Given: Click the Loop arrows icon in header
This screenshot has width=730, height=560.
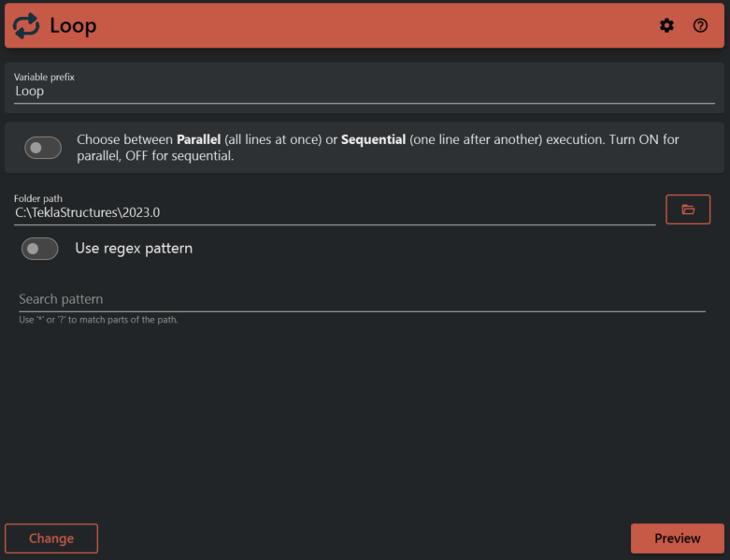Looking at the screenshot, I should coord(27,26).
